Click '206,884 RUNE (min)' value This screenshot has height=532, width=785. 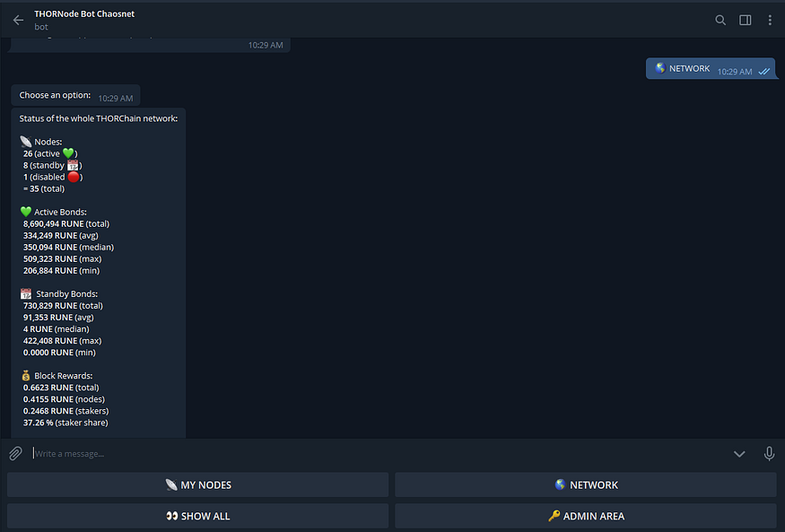coord(61,270)
